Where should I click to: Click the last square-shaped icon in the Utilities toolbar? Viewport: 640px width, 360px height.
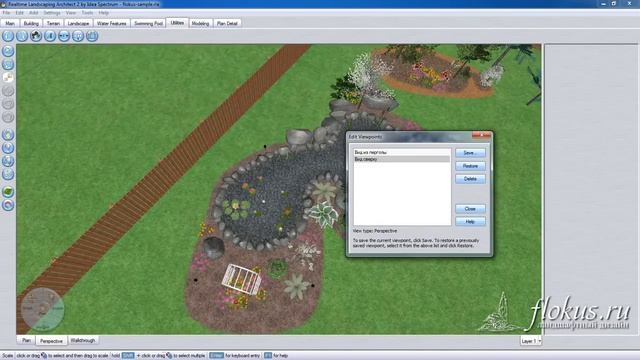(92, 36)
